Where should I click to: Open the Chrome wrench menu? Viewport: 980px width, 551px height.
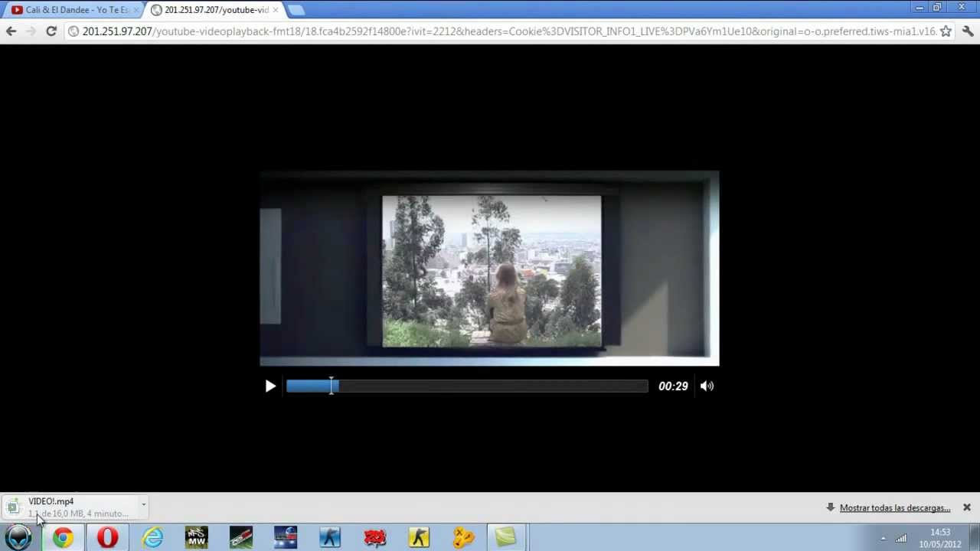click(968, 31)
